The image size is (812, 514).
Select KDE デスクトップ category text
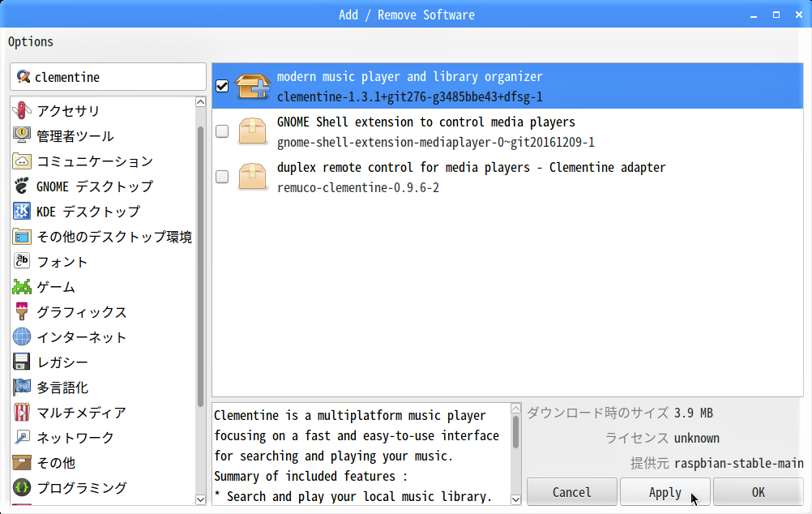coord(88,212)
